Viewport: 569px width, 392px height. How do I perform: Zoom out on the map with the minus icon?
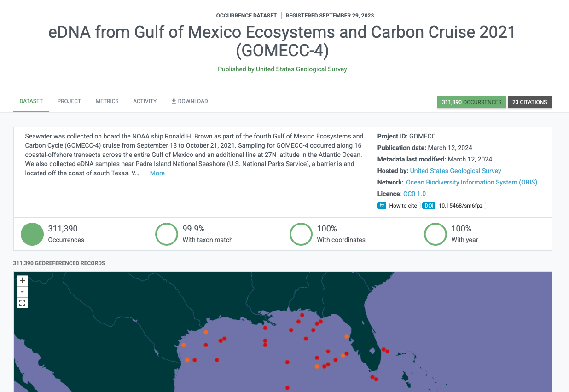point(22,291)
